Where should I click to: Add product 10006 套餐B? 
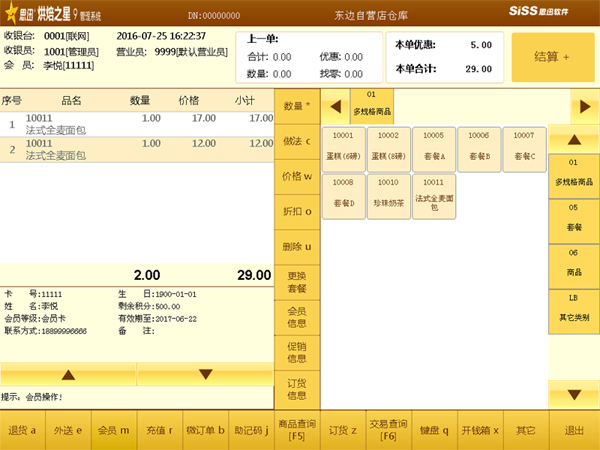click(x=479, y=150)
